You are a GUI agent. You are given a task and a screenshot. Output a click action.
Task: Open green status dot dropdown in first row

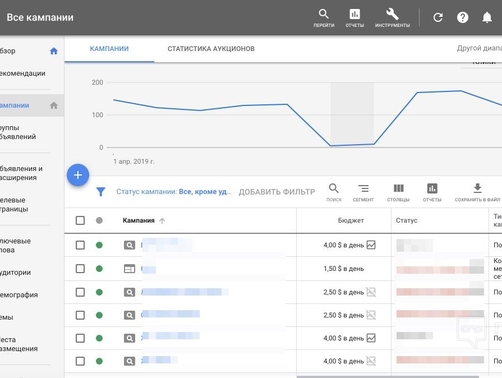pos(99,245)
